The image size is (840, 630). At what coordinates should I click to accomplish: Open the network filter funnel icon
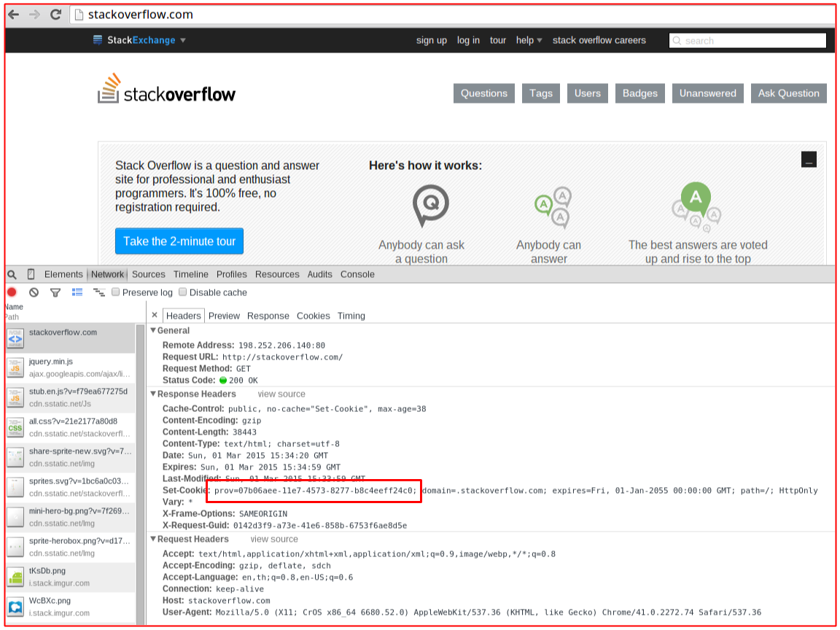(55, 292)
